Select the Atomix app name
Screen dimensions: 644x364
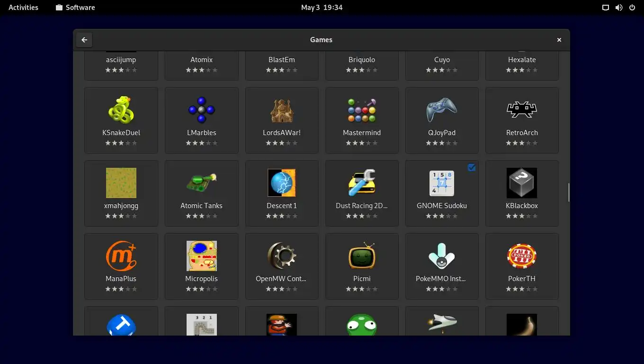tap(201, 60)
